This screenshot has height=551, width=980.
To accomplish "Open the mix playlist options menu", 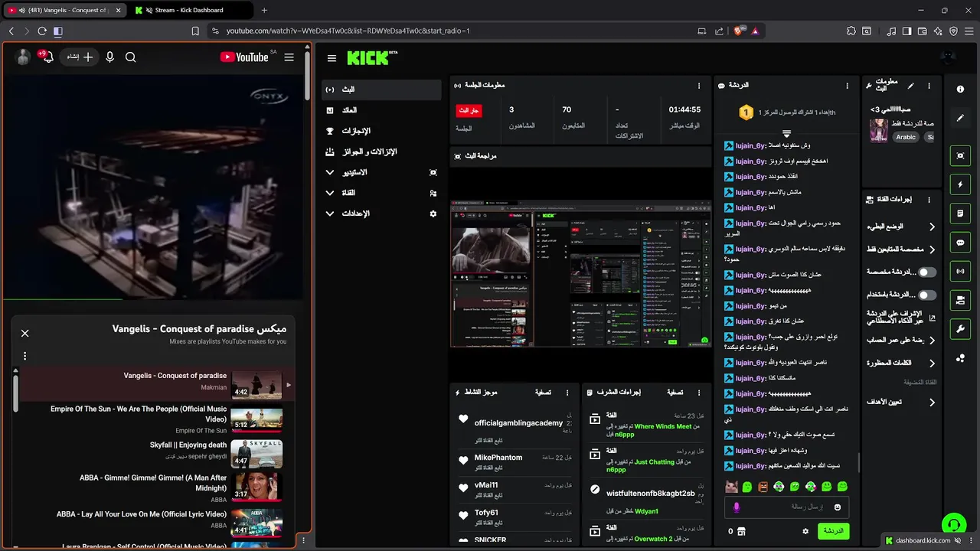I will (x=24, y=356).
